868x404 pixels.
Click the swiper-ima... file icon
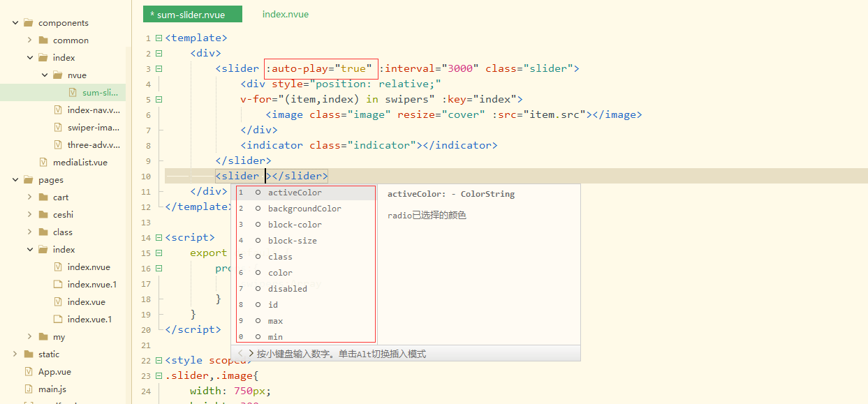point(58,128)
